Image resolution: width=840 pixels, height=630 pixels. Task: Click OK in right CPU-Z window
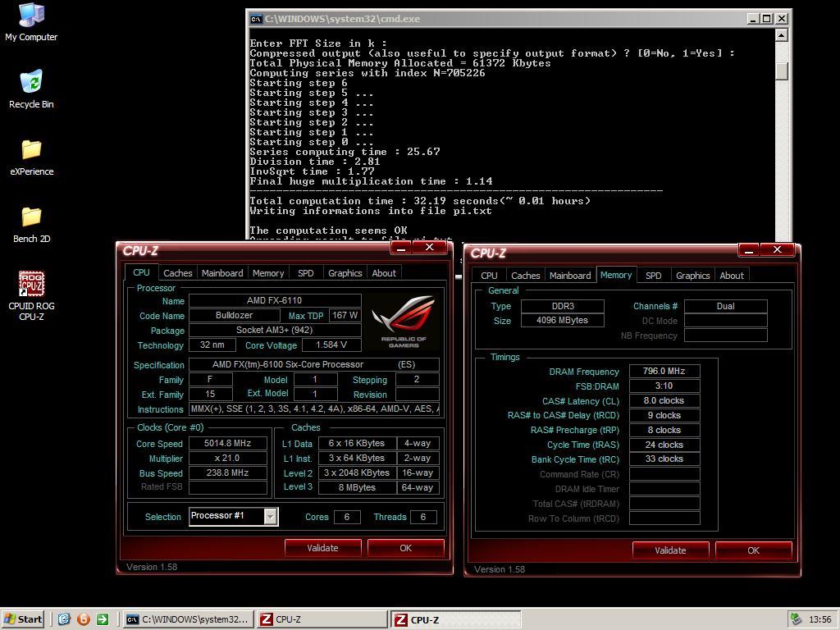(753, 550)
